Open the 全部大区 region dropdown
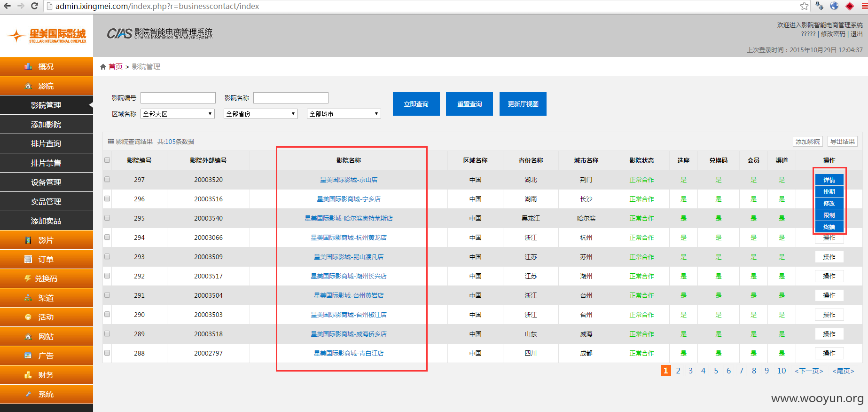 click(178, 114)
